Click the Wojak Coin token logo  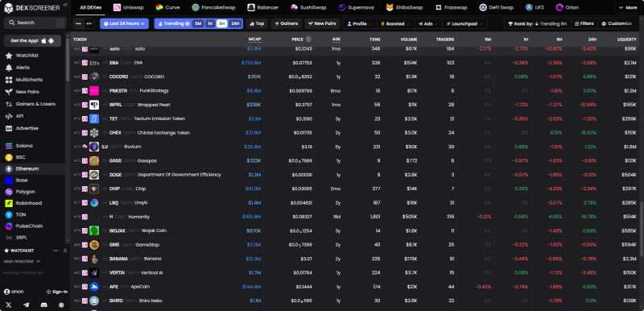coord(94,231)
